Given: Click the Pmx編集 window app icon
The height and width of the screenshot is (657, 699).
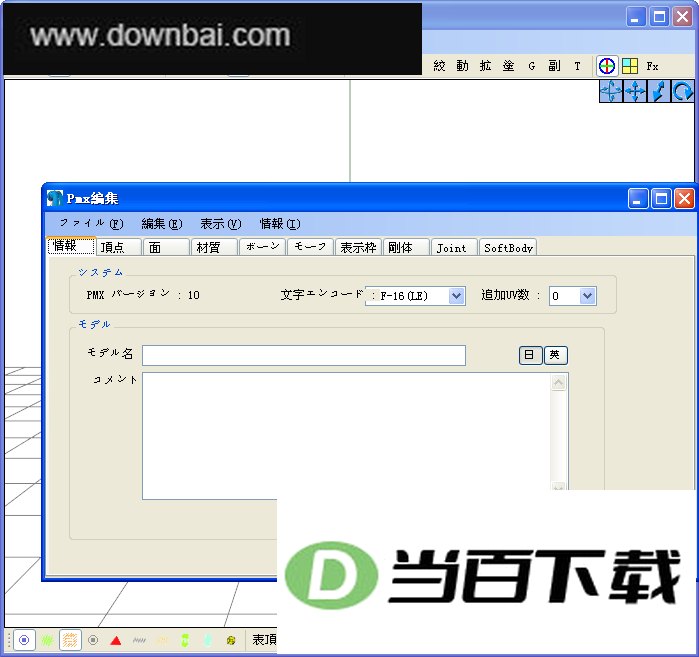Looking at the screenshot, I should click(55, 198).
